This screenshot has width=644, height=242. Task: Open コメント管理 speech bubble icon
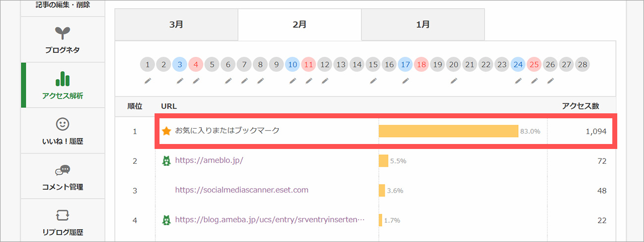[62, 170]
